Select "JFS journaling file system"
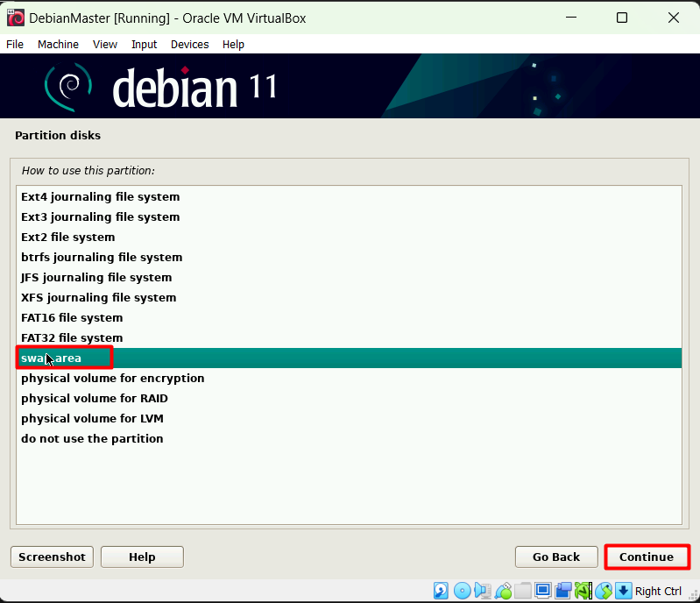This screenshot has width=700, height=603. [x=349, y=277]
